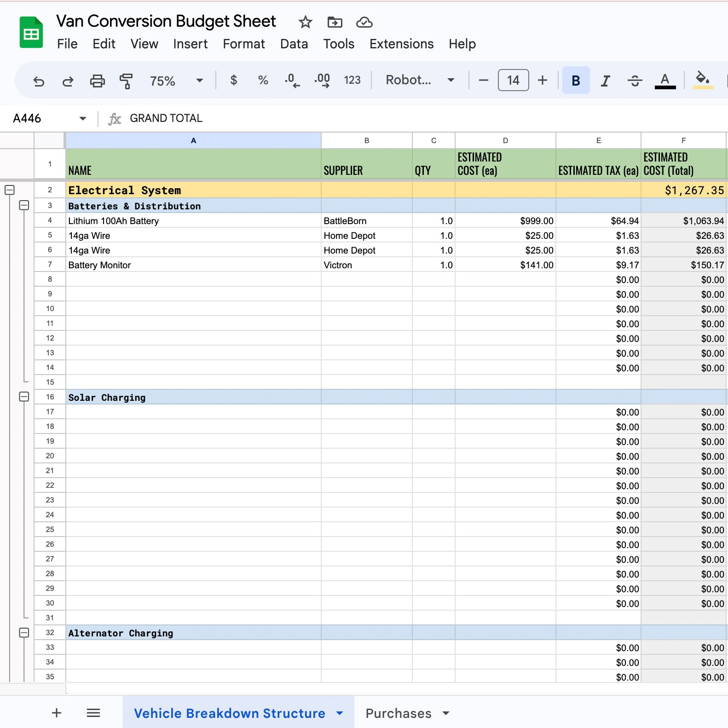This screenshot has height=728, width=728.
Task: Print the spreadsheet using printer icon
Action: coord(97,81)
